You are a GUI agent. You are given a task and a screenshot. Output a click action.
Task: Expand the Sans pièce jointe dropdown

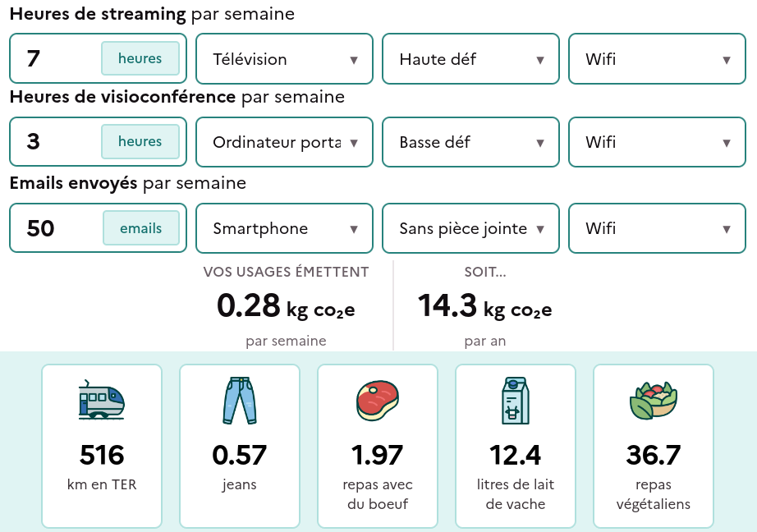click(x=470, y=228)
